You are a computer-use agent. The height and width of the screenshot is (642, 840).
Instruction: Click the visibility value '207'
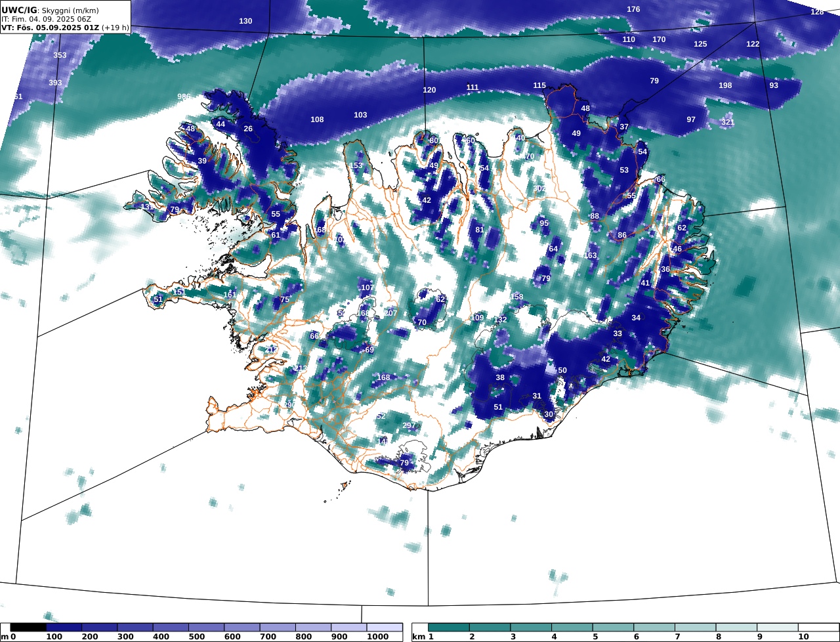tap(390, 312)
